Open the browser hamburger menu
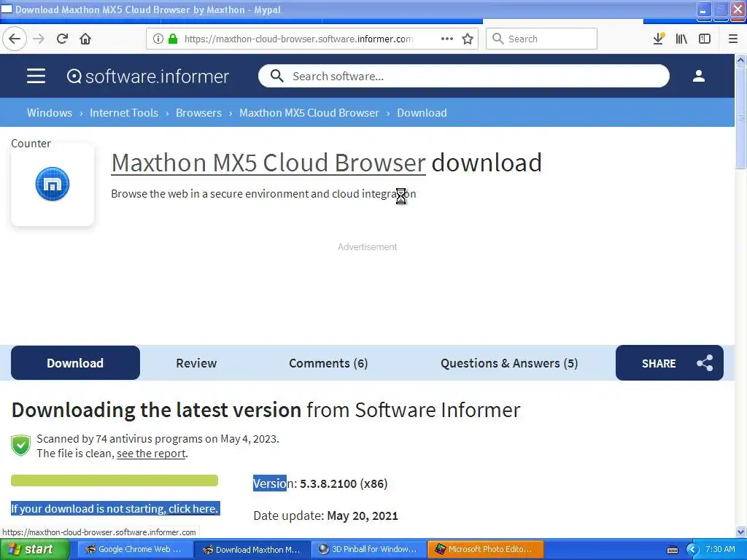The height and width of the screenshot is (560, 747). (x=733, y=39)
